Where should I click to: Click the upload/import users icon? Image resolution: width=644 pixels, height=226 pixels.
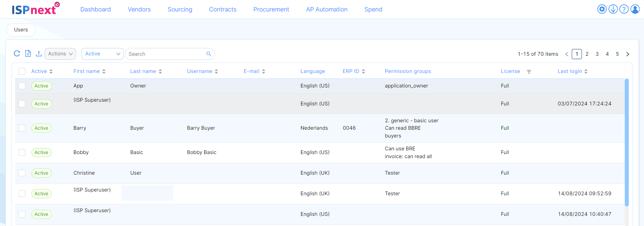[x=39, y=54]
